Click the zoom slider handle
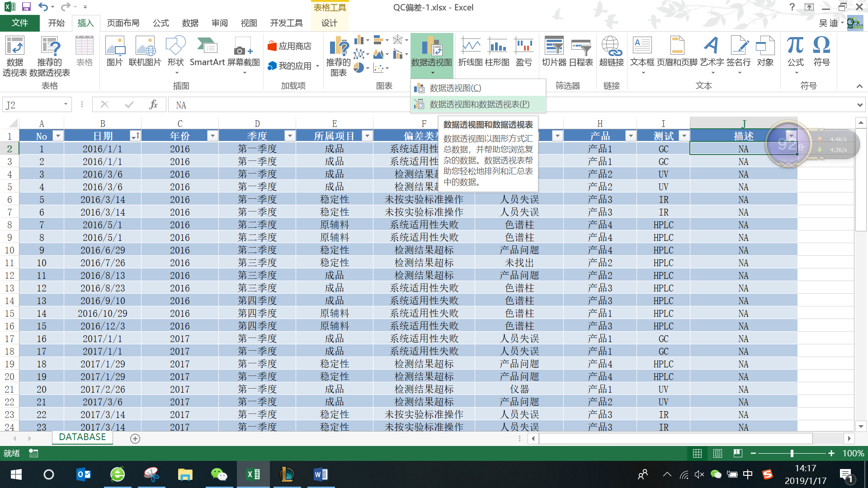 coord(792,453)
